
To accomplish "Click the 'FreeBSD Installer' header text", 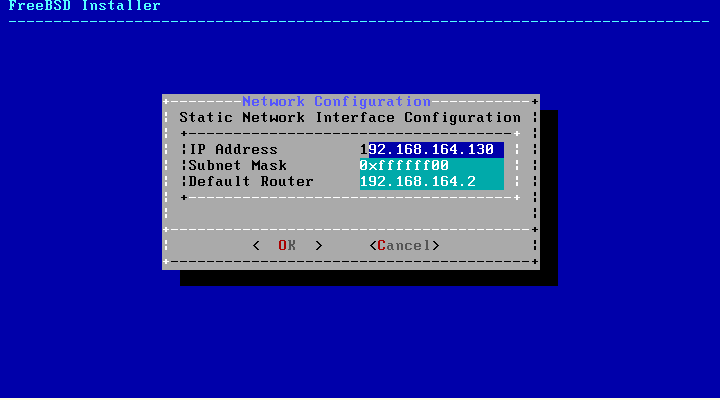I will coord(84,6).
